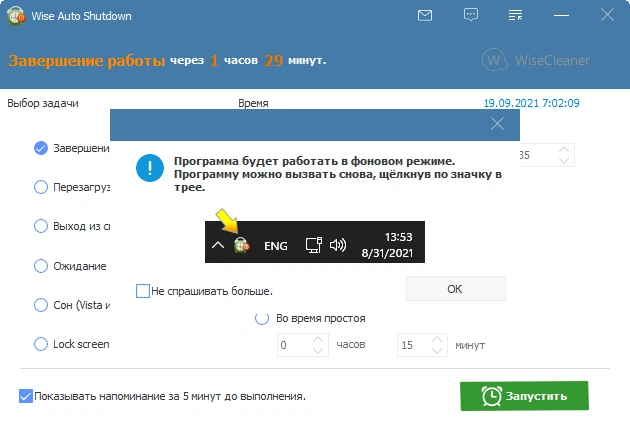Open the menu list icon in title bar
The width and height of the screenshot is (630, 423).
coord(515,15)
